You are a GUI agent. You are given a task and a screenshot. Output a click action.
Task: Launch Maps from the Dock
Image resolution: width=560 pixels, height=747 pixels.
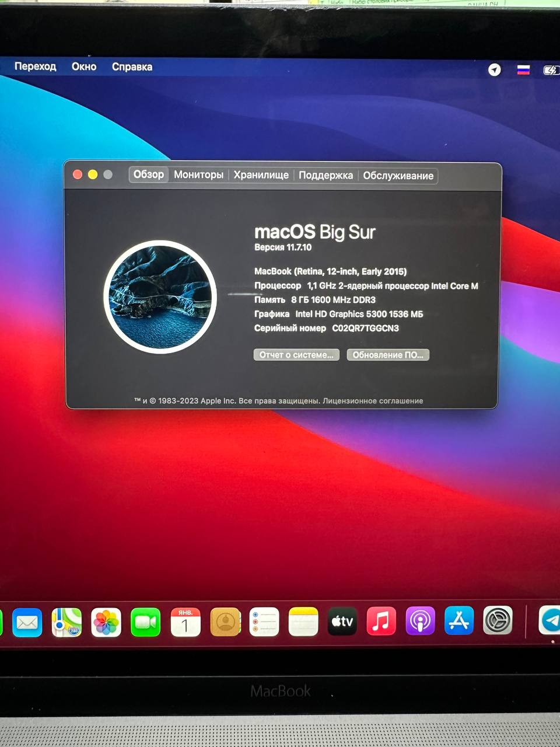66,622
